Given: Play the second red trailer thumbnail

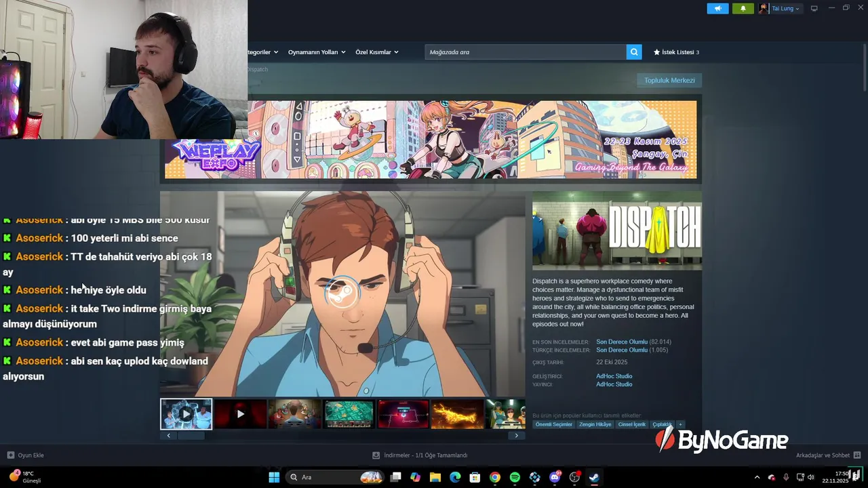Looking at the screenshot, I should tap(241, 414).
